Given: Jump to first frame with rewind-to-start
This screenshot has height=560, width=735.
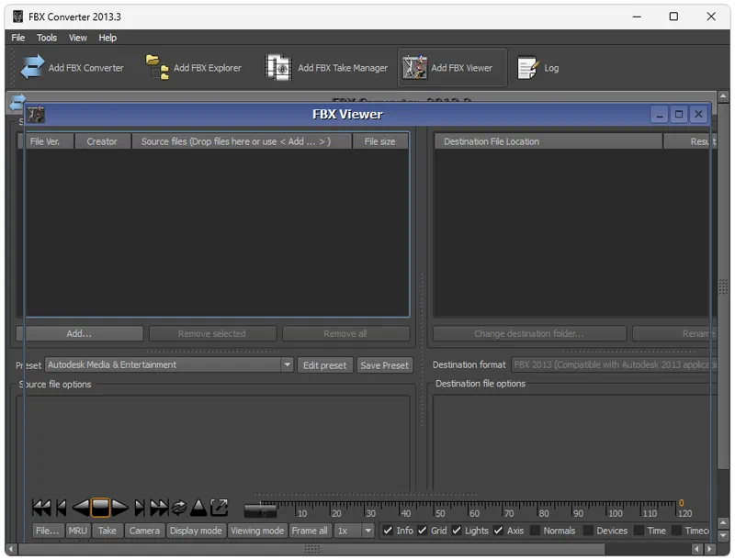Looking at the screenshot, I should click(41, 508).
